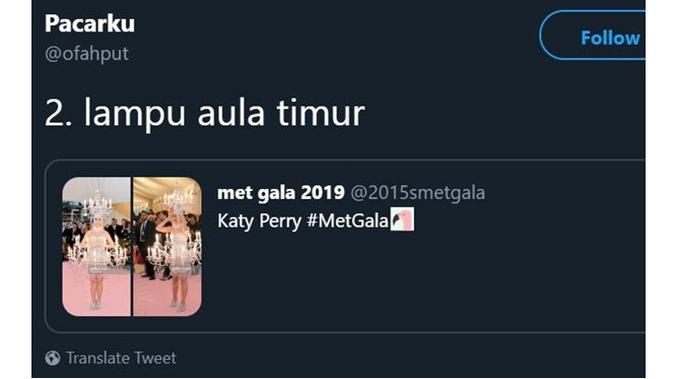673x379 pixels.
Task: Open the Pacarku profile name
Action: [90, 23]
